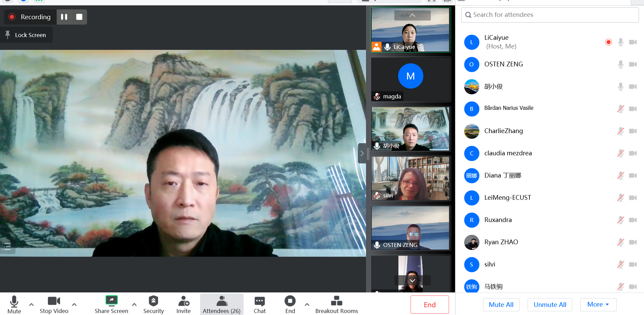Expand audio options arrow next to Mute
Image resolution: width=644 pixels, height=315 pixels.
[x=31, y=304]
